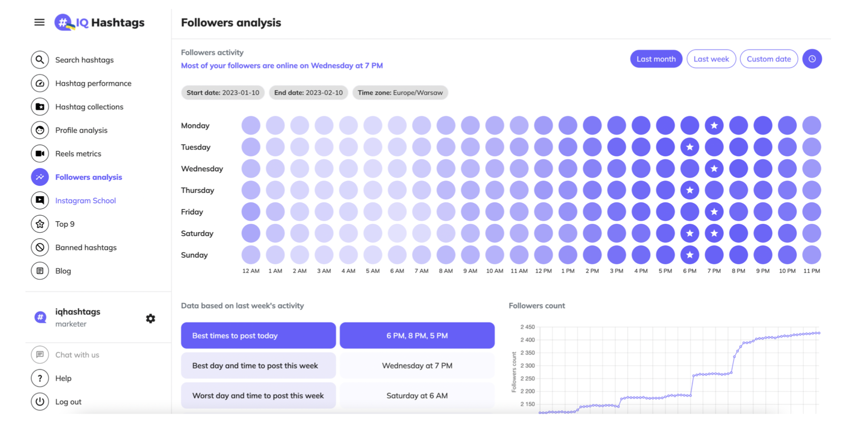The width and height of the screenshot is (868, 421).
Task: Open Profile analysis menu item
Action: coord(81,130)
